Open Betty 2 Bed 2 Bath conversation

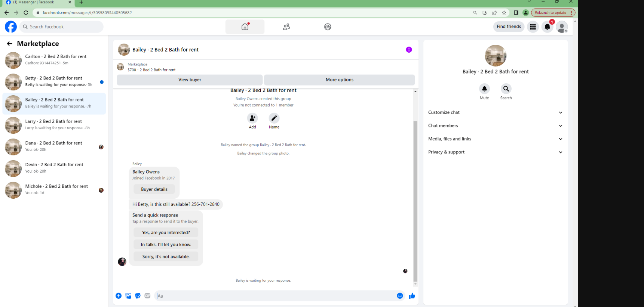[x=54, y=82]
